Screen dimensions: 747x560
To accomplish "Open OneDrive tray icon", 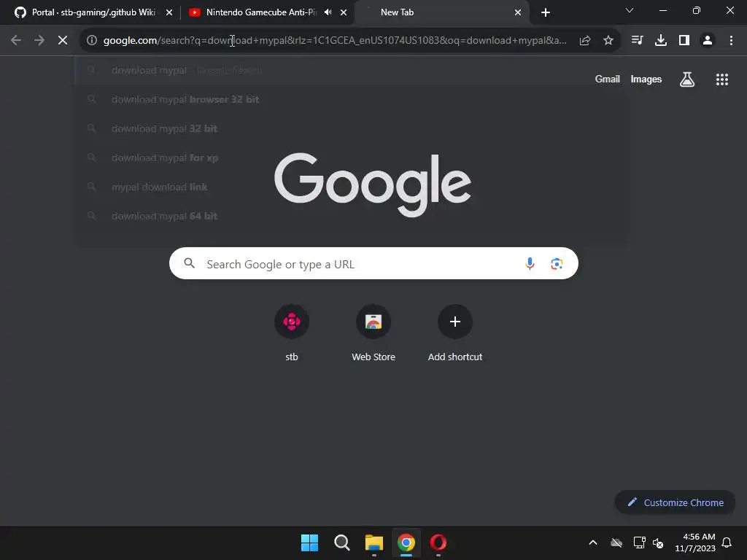I will pos(616,542).
